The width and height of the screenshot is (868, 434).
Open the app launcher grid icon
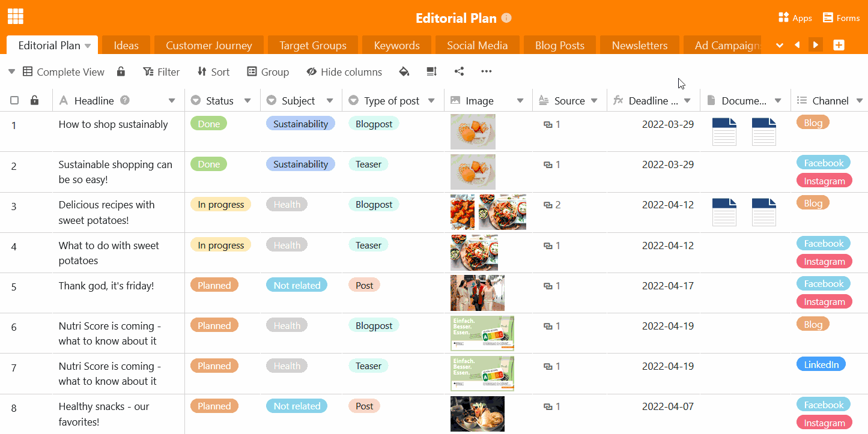tap(16, 17)
